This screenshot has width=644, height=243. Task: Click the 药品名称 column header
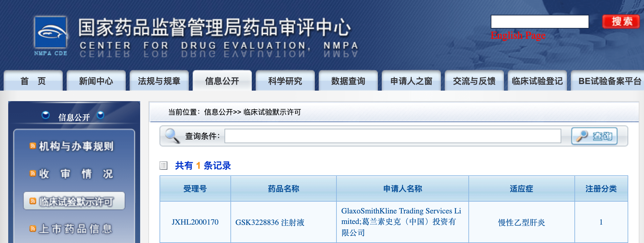(x=284, y=188)
